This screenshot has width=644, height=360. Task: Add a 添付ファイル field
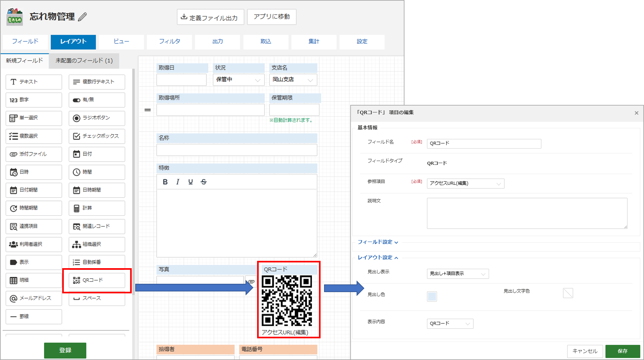point(34,154)
